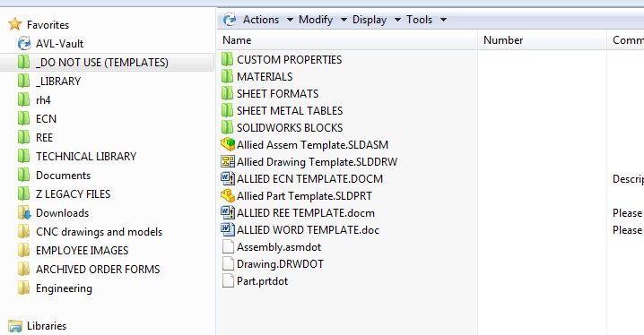Open the Tools menu
This screenshot has width=644, height=335.
click(x=419, y=20)
